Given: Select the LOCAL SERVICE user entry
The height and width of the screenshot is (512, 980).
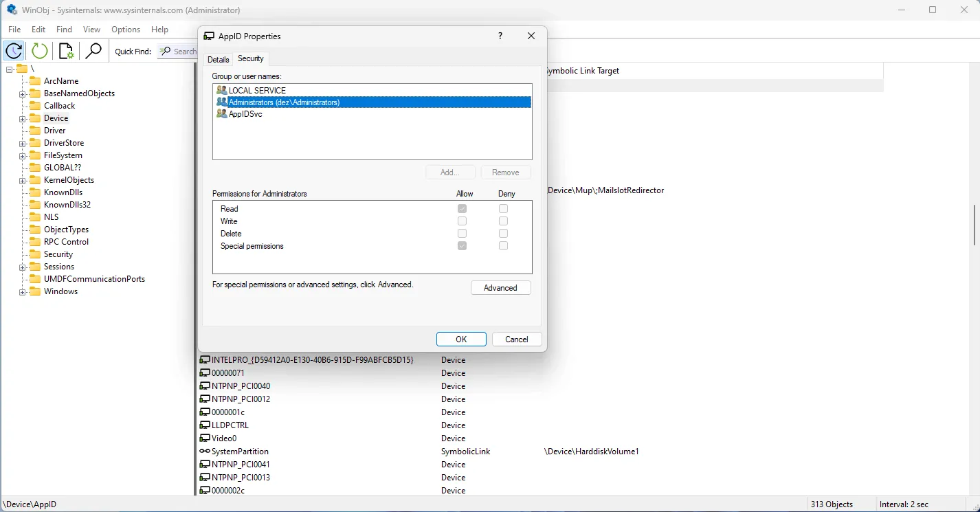Looking at the screenshot, I should (257, 90).
